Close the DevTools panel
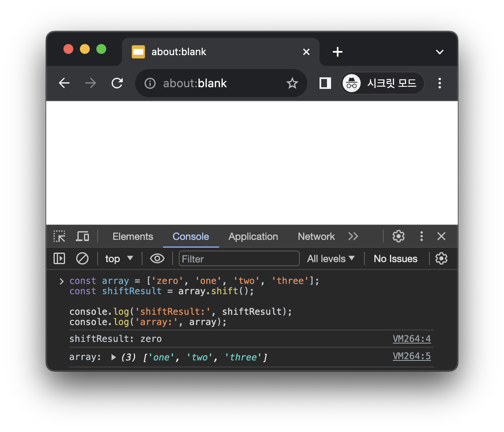Viewport: 504px width, 432px height. coord(441,236)
